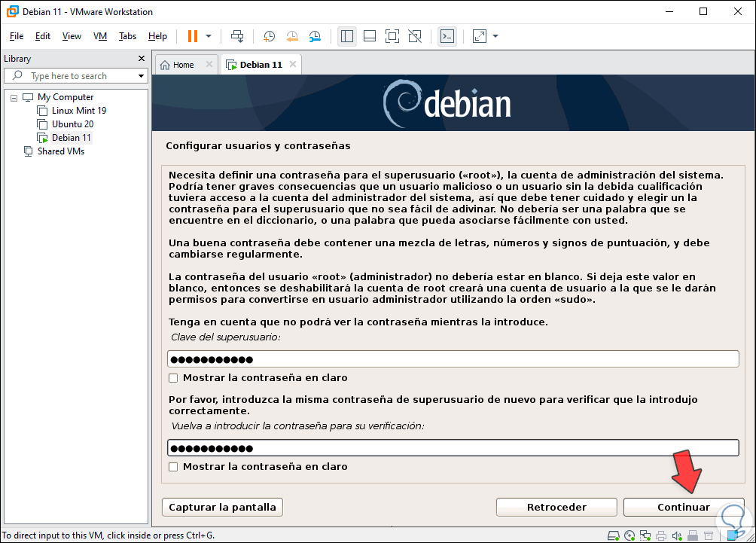
Task: Enter full screen mode icon
Action: point(392,36)
